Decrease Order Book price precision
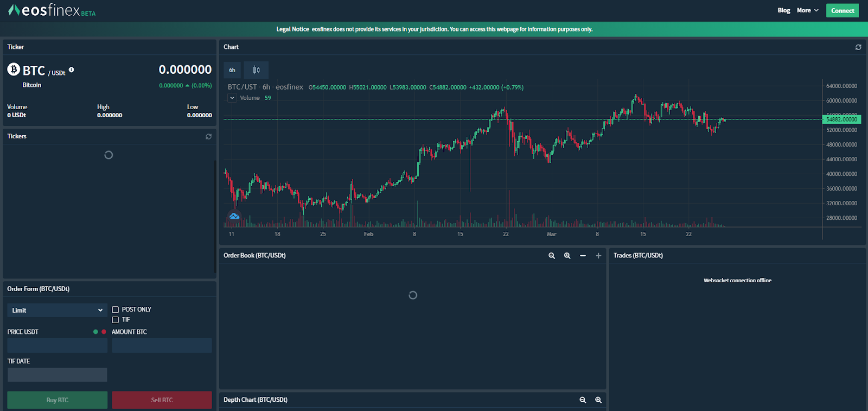 click(583, 256)
